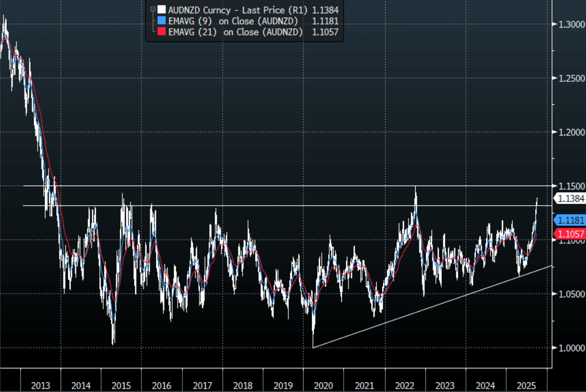
Task: Click the red EMAVG (21) legend swatch
Action: [x=162, y=31]
